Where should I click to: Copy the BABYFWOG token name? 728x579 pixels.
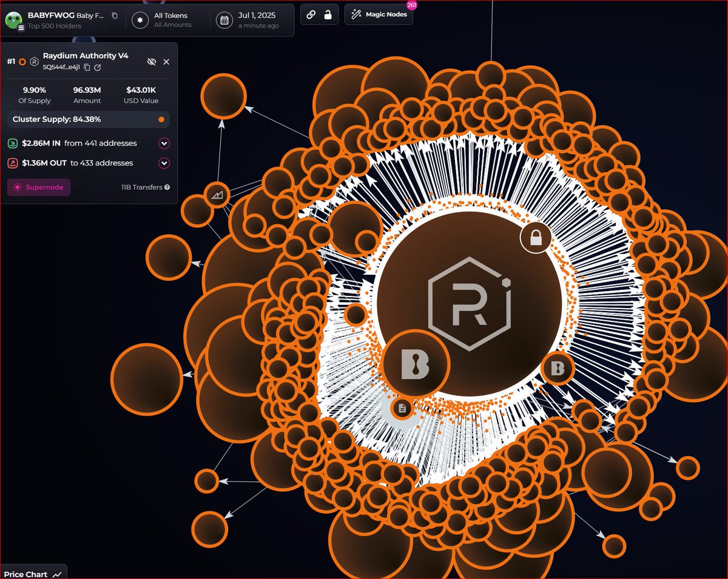[114, 15]
